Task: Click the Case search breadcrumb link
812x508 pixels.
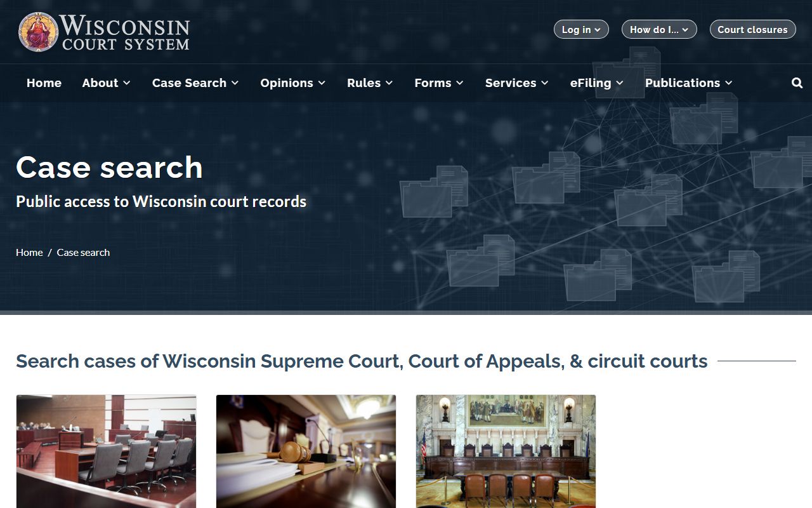Action: click(83, 252)
